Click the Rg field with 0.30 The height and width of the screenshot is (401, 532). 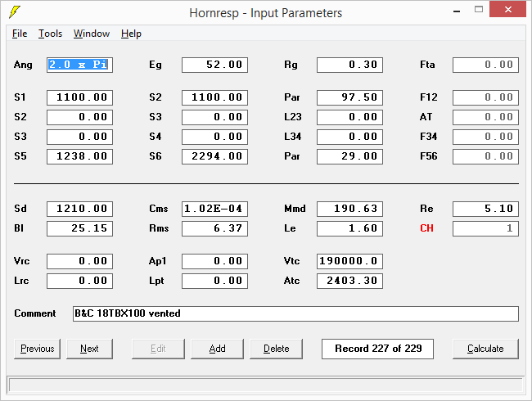point(349,65)
